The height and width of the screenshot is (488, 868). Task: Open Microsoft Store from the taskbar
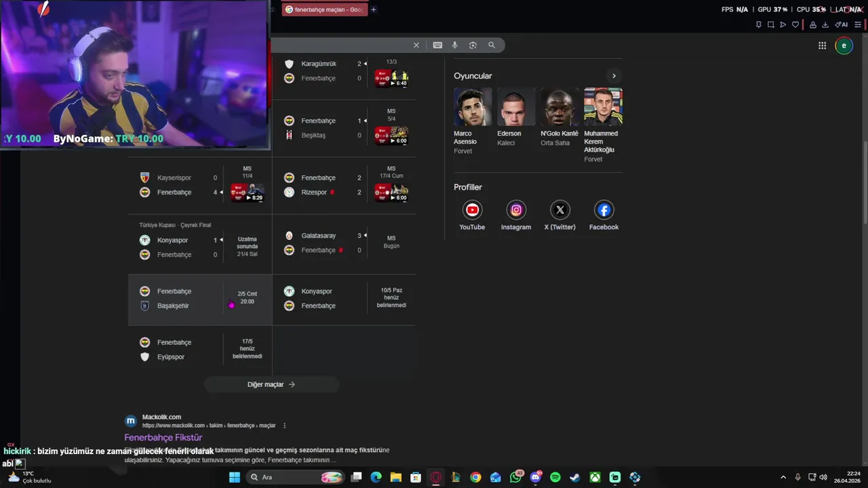point(416,477)
